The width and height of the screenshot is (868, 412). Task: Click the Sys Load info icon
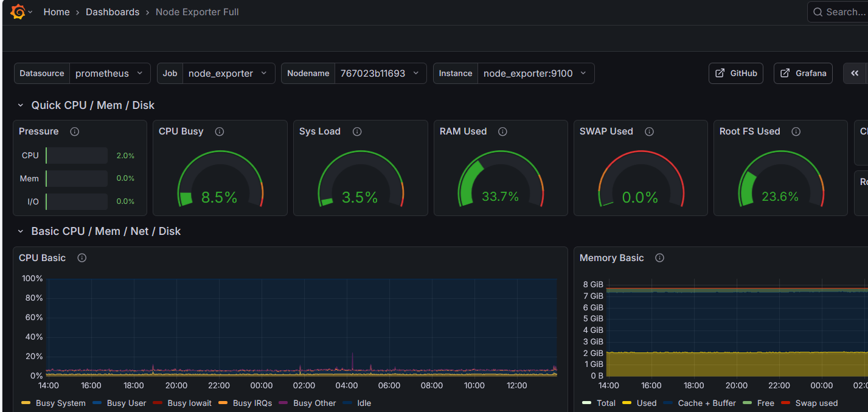357,131
